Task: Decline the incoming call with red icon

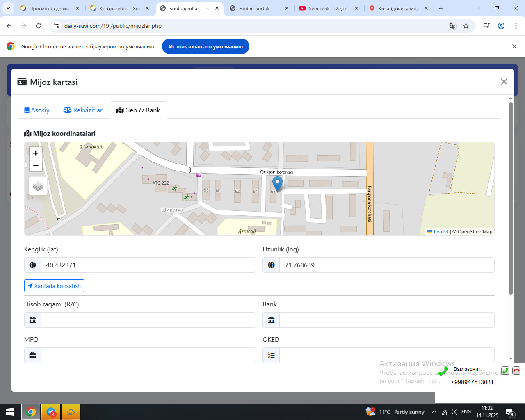Action: point(516,370)
